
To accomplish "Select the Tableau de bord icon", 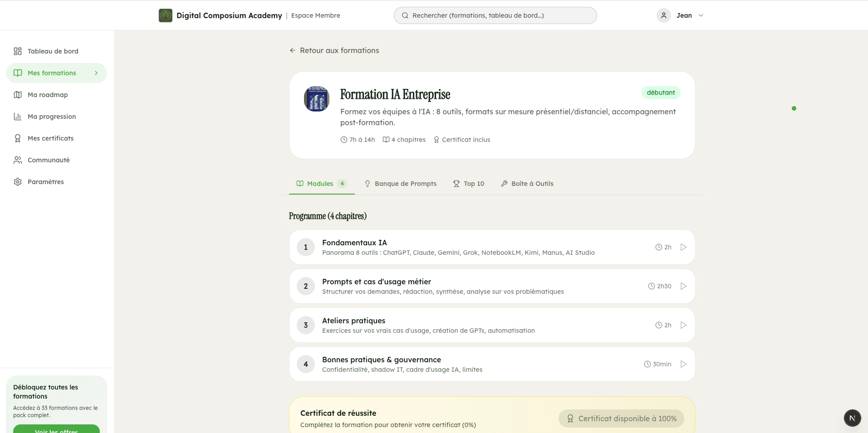I will [x=17, y=51].
